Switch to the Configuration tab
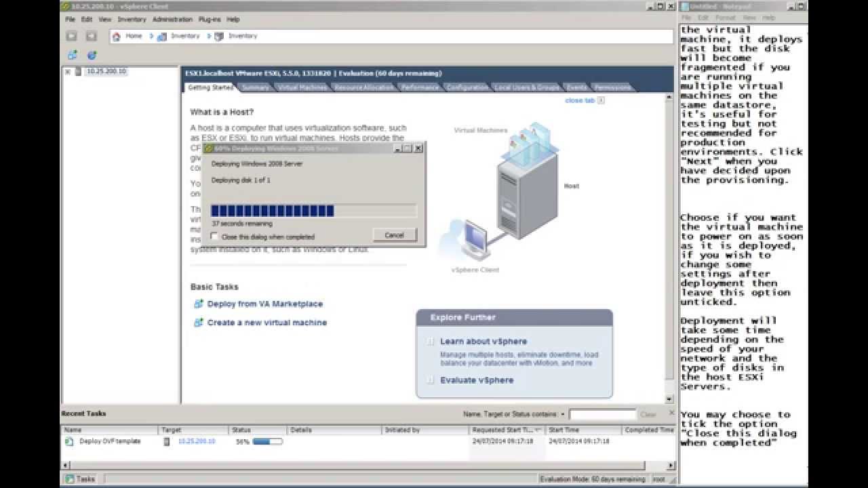The width and height of the screenshot is (868, 488). coord(467,87)
